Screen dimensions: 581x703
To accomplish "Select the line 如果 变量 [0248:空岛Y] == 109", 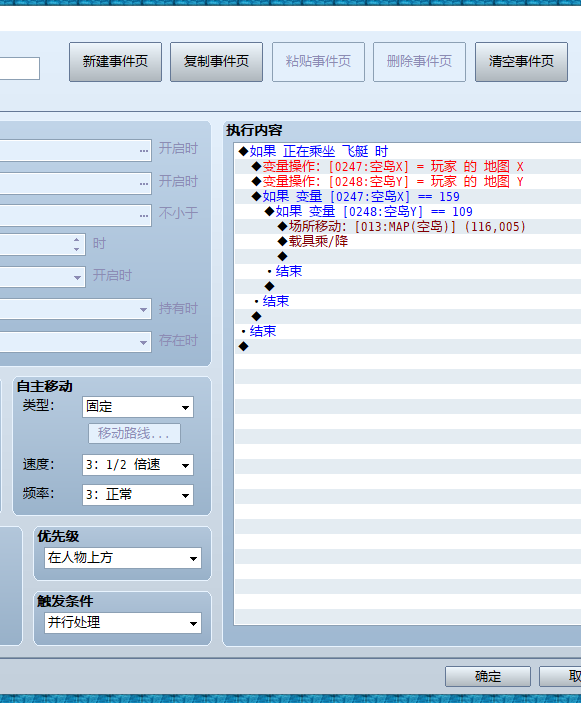I will point(408,212).
